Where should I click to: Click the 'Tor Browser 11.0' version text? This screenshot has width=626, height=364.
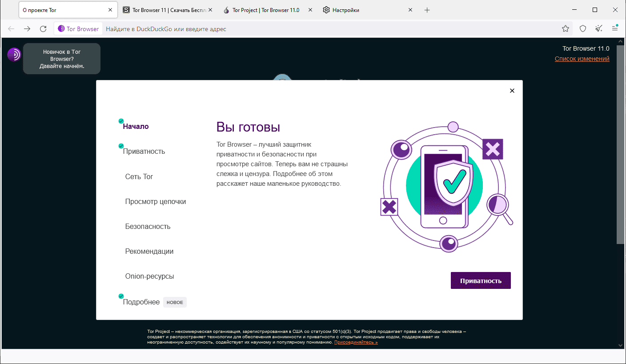tap(586, 48)
